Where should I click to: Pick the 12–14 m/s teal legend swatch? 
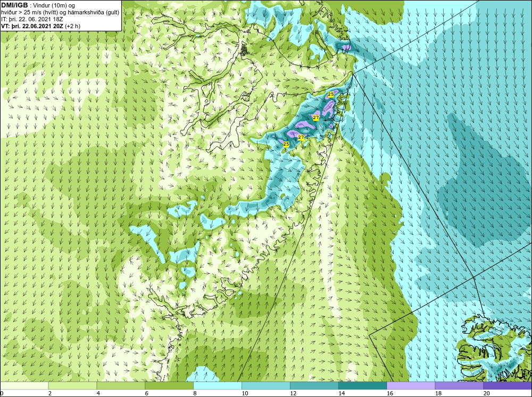(314, 385)
